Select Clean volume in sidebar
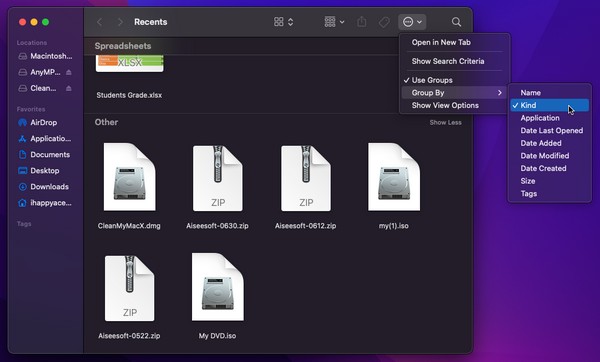The width and height of the screenshot is (600, 362). 38,88
